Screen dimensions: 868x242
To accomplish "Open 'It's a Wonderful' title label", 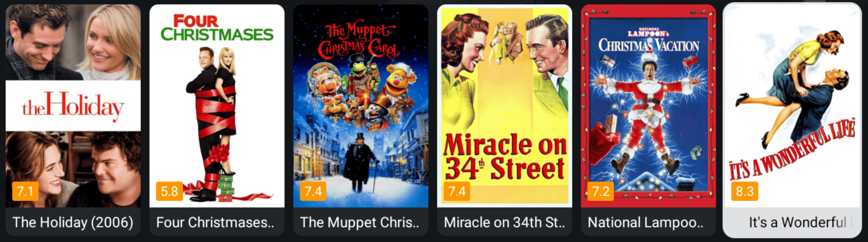I will [797, 222].
